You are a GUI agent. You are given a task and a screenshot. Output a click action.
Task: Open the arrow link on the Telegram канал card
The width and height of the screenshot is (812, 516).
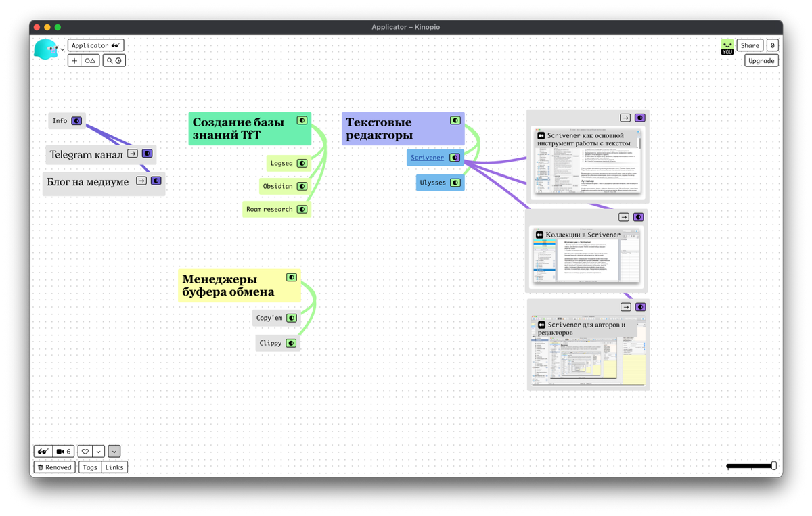coord(133,154)
